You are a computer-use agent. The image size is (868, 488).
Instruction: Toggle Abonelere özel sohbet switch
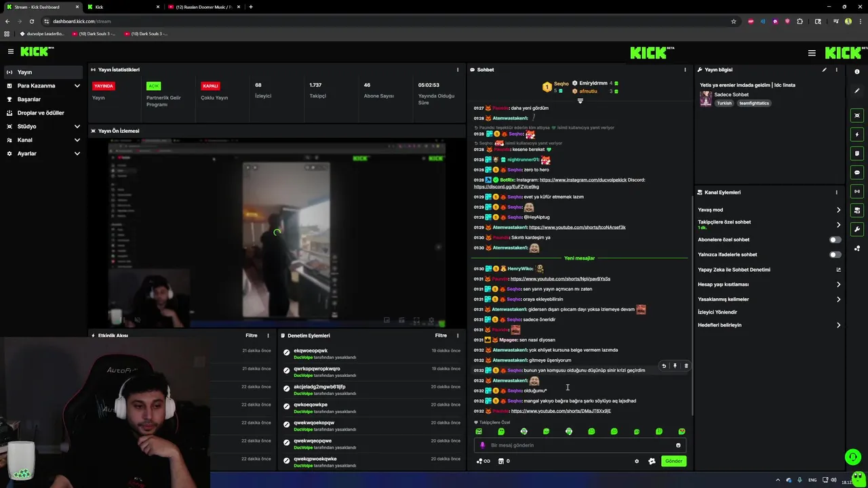[x=835, y=239]
